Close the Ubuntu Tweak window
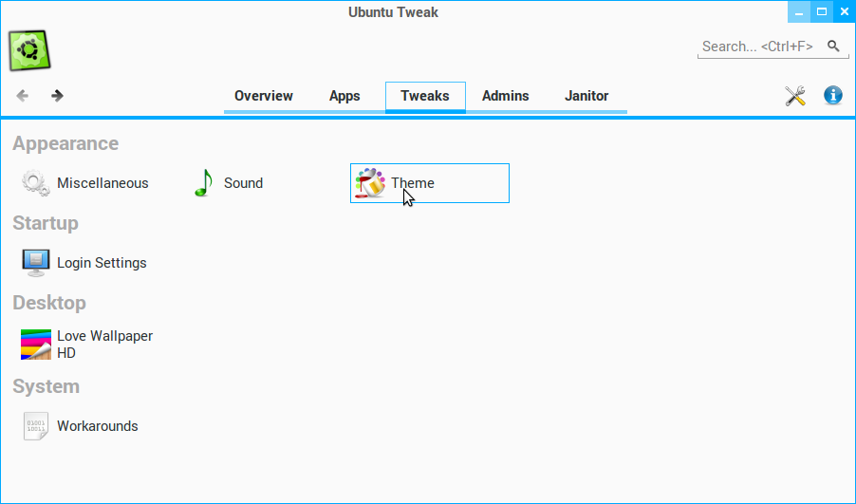 tap(844, 12)
